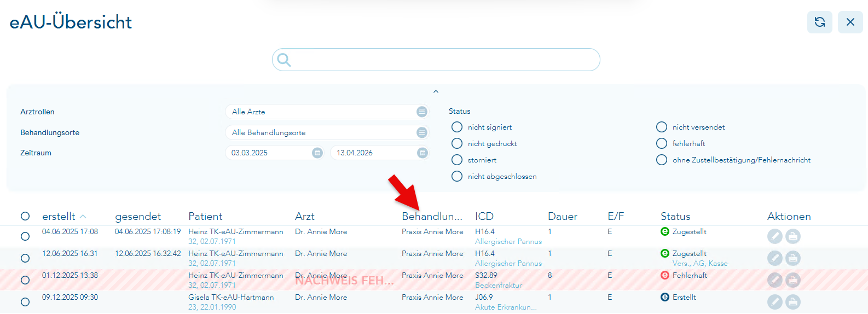Screen dimensions: 868x314
Task: Enable the 'fehlerhaft' status filter
Action: click(x=662, y=143)
